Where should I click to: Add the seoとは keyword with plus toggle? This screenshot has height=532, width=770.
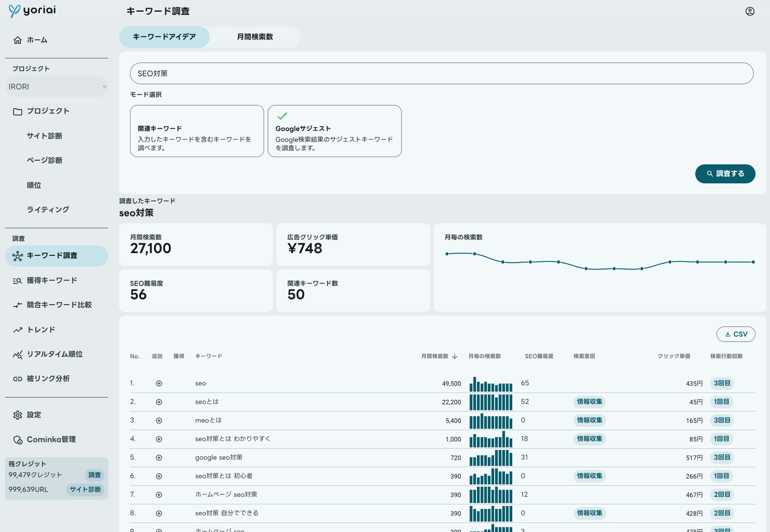(x=159, y=402)
